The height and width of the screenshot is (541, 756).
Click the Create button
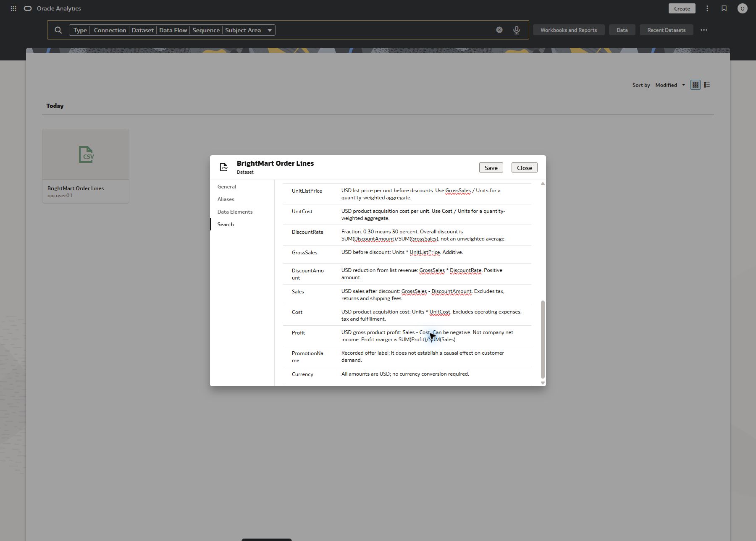(682, 8)
